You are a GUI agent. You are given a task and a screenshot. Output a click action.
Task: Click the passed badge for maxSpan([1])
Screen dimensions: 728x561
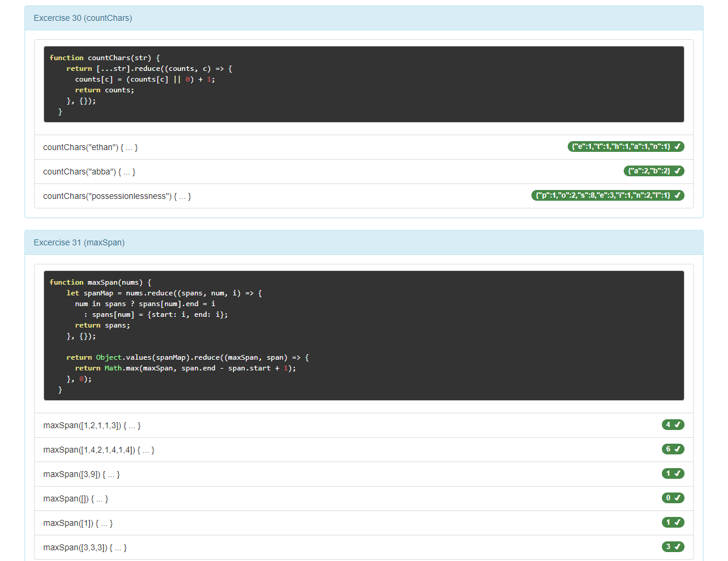click(x=673, y=522)
